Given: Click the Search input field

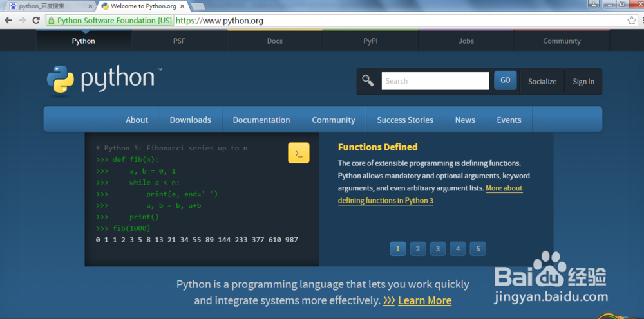Looking at the screenshot, I should pos(435,81).
